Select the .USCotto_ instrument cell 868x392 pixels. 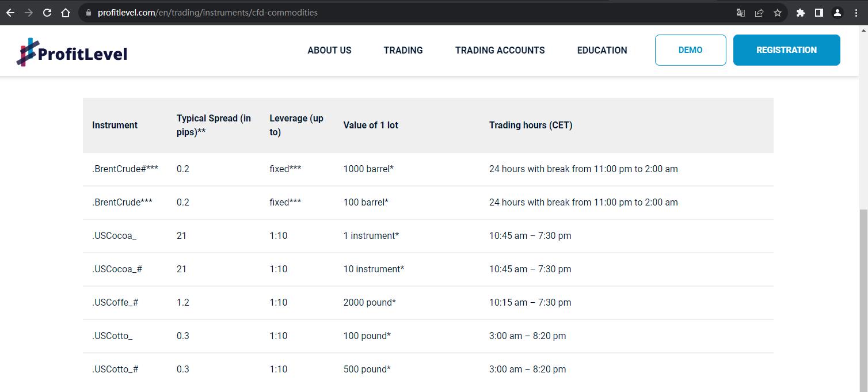tap(112, 336)
